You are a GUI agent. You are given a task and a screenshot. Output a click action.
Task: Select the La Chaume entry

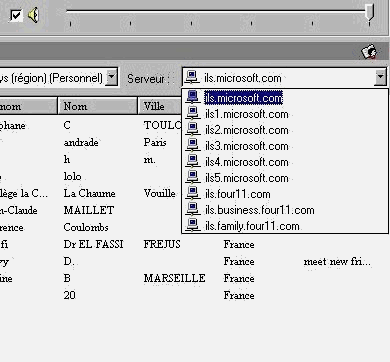(x=89, y=193)
